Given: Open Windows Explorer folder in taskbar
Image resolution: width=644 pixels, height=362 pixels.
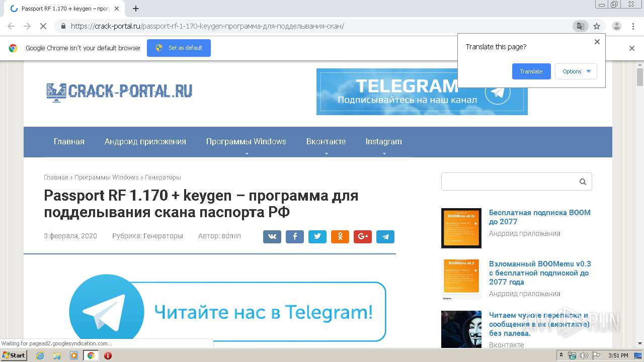Looking at the screenshot, I should click(57, 355).
